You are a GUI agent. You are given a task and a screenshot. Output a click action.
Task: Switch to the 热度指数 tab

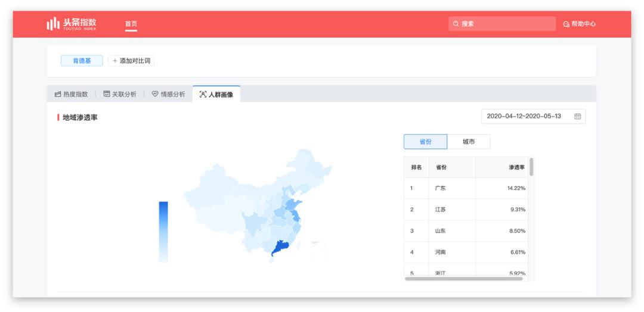pyautogui.click(x=71, y=94)
